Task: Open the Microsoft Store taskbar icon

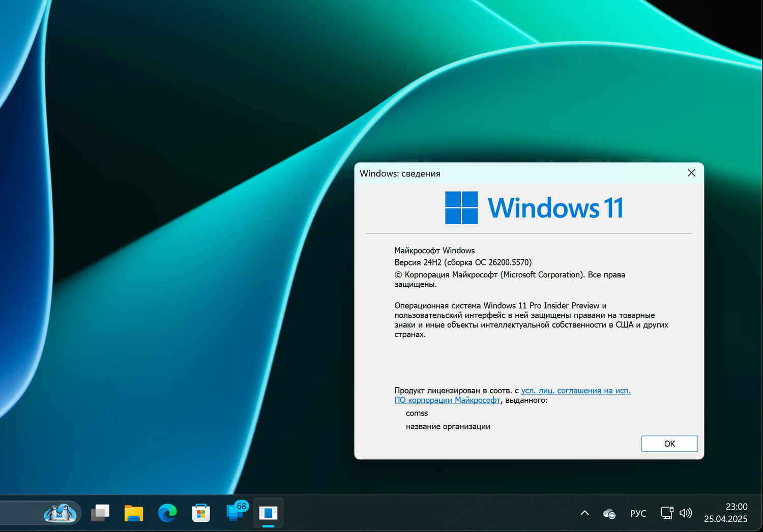Action: tap(201, 513)
